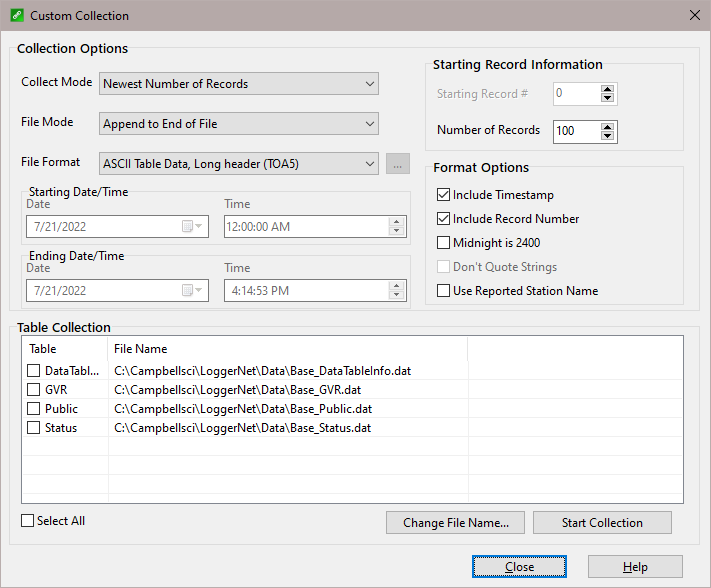
Task: Uncheck Include Timestamp
Action: click(444, 195)
